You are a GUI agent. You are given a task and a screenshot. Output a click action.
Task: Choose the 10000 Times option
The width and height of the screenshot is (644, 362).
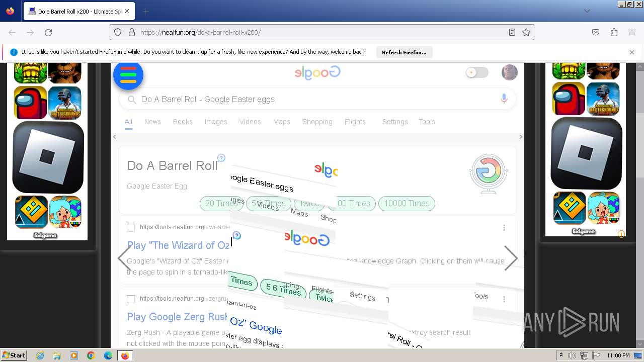[x=407, y=203]
